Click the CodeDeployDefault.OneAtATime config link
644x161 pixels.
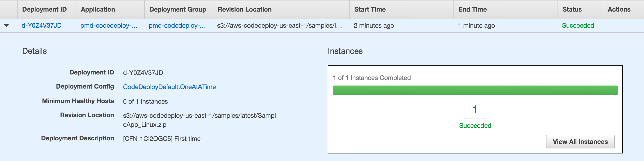[169, 87]
